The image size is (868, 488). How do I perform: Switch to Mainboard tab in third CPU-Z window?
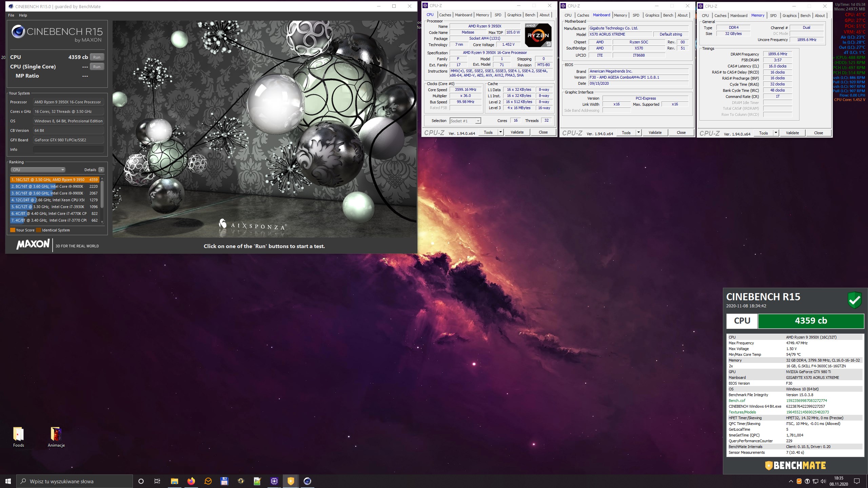pos(739,16)
